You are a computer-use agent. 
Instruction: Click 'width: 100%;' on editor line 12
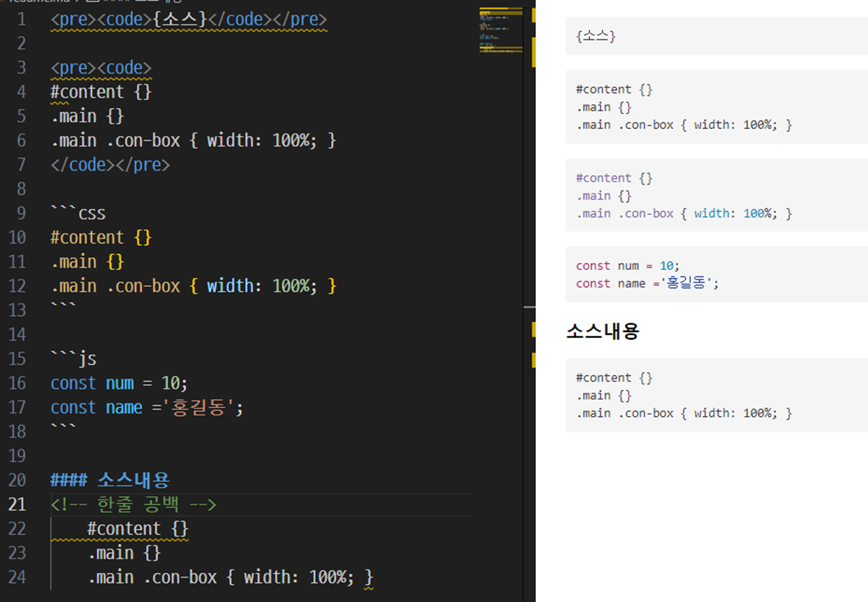coord(262,286)
